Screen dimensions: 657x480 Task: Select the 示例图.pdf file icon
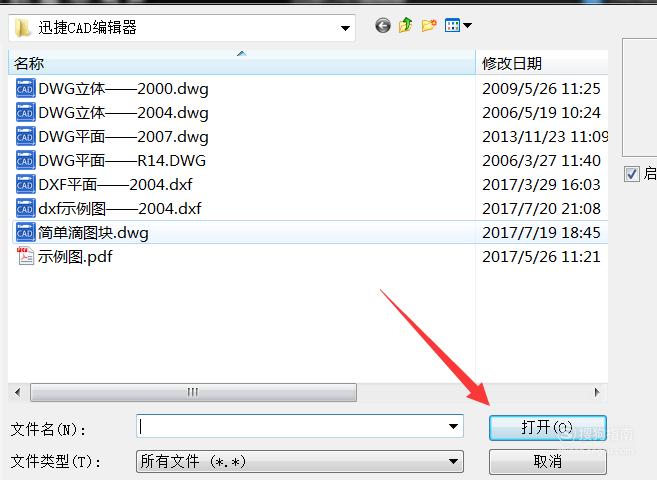25,256
